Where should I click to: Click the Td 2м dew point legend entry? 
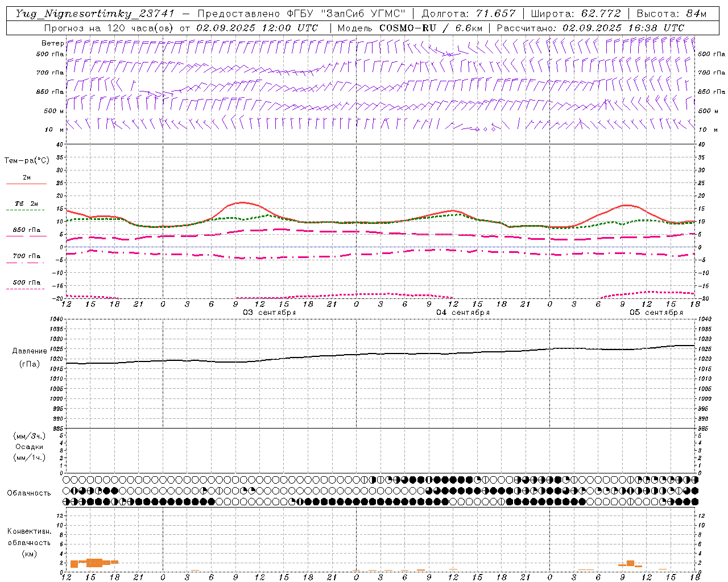tap(26, 203)
